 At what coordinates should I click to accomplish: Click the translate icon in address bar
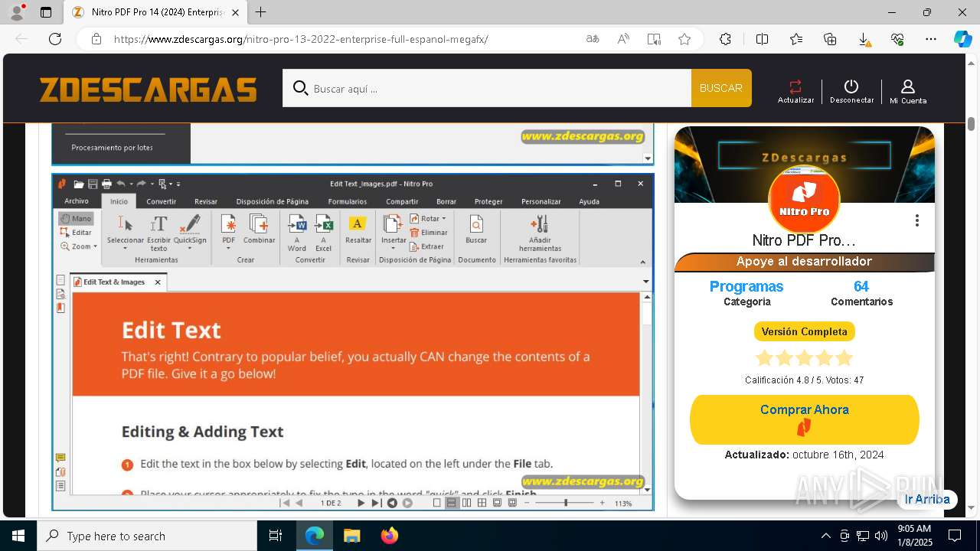[x=593, y=39]
